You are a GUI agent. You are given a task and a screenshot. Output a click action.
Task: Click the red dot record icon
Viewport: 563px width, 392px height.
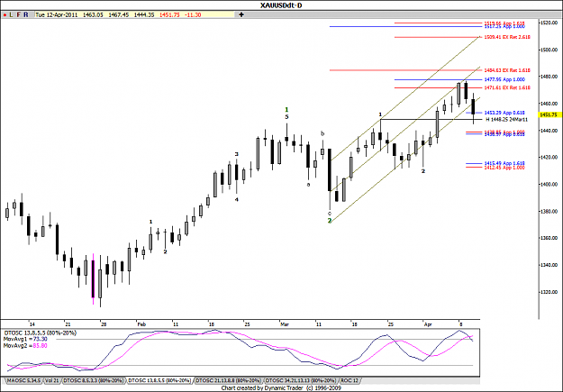pos(5,14)
